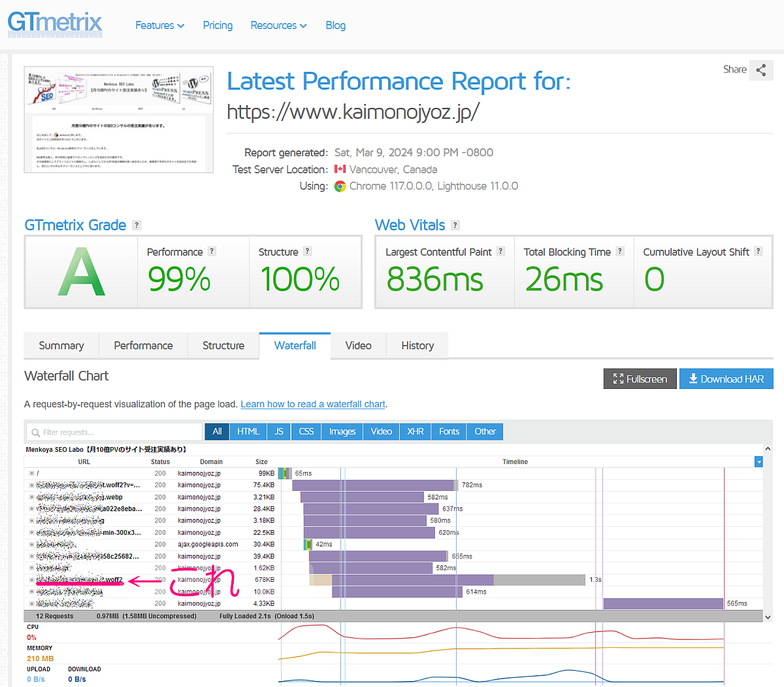Open the Blog link

pos(336,25)
